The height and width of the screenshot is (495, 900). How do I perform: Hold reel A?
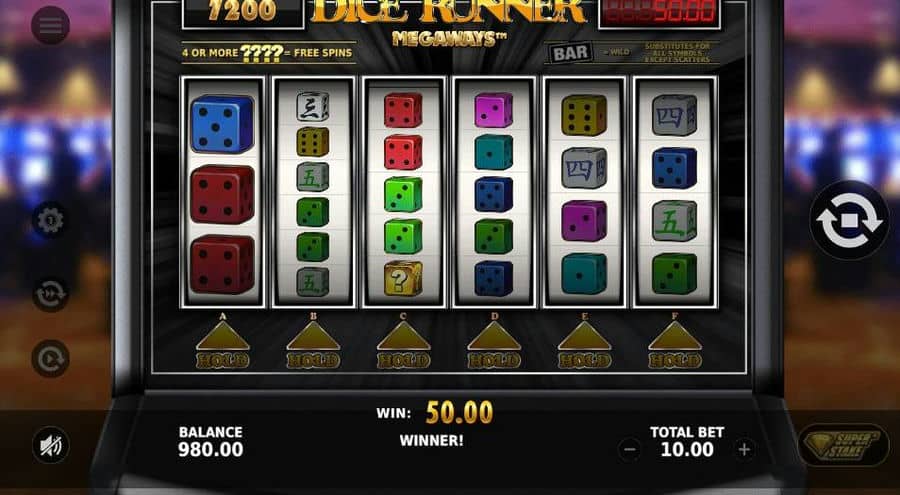(x=223, y=344)
